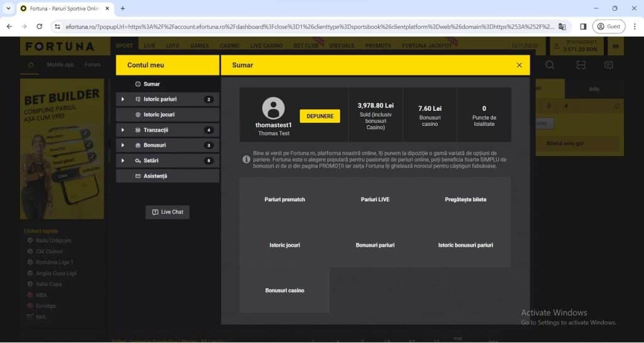
Task: Click the Istoric pariuri ticket icon
Action: (138, 99)
